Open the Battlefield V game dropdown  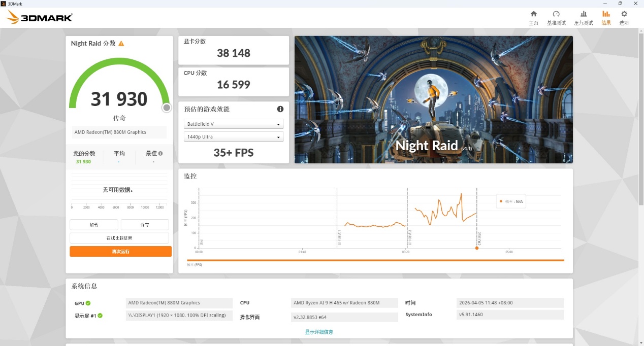[x=234, y=124]
